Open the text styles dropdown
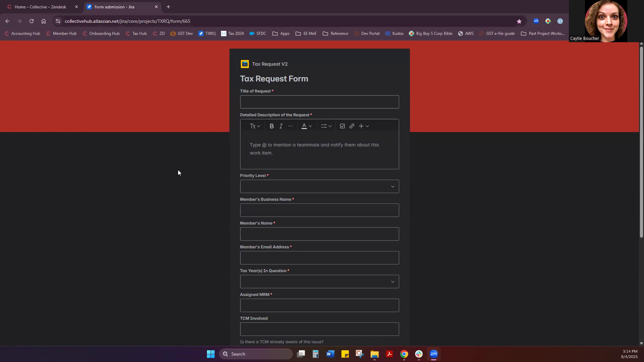 pos(255,126)
